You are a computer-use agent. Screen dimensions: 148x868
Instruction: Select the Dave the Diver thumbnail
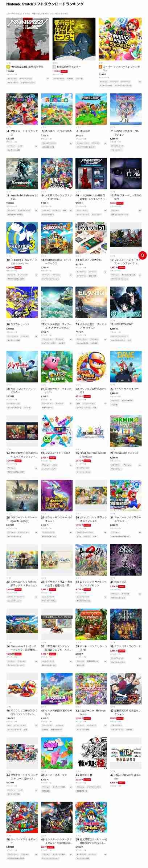click(126, 367)
